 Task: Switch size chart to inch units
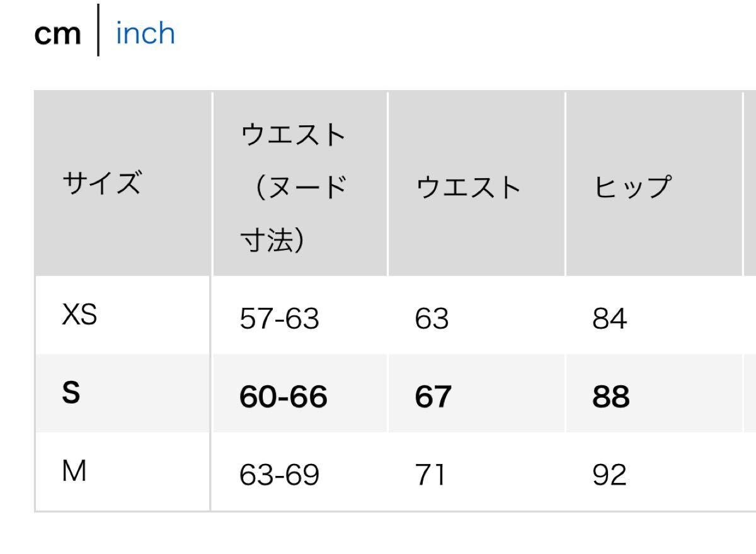coord(145,33)
